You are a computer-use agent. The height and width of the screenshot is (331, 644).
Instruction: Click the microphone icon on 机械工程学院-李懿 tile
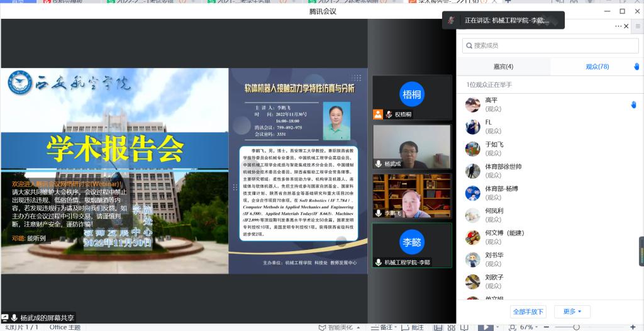click(x=378, y=262)
